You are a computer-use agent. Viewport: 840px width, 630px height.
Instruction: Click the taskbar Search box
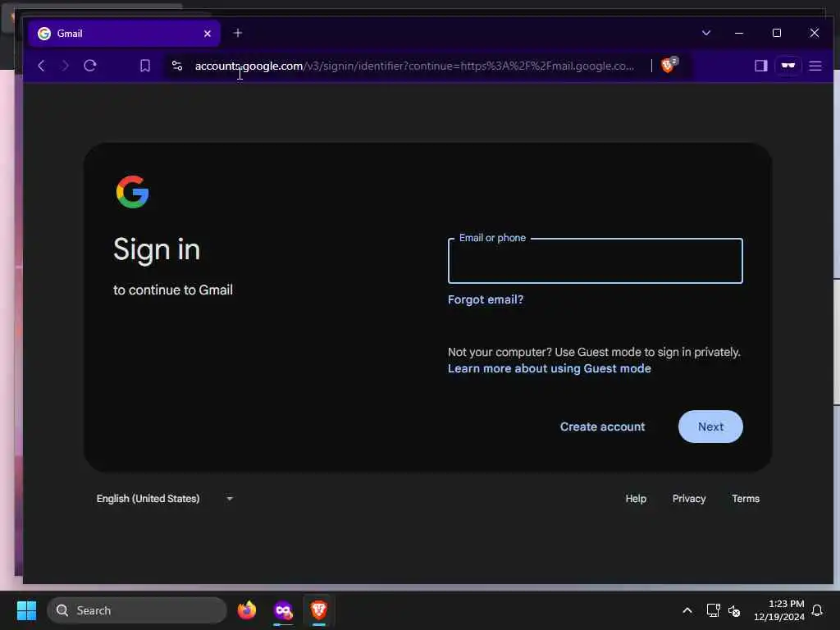tap(137, 610)
